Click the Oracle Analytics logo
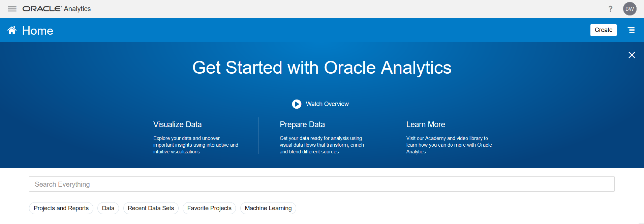 57,9
